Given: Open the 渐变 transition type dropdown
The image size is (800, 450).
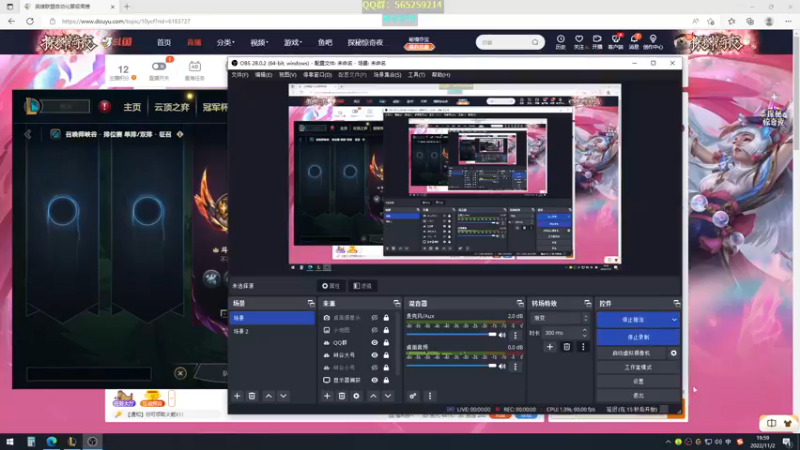Looking at the screenshot, I should [560, 318].
